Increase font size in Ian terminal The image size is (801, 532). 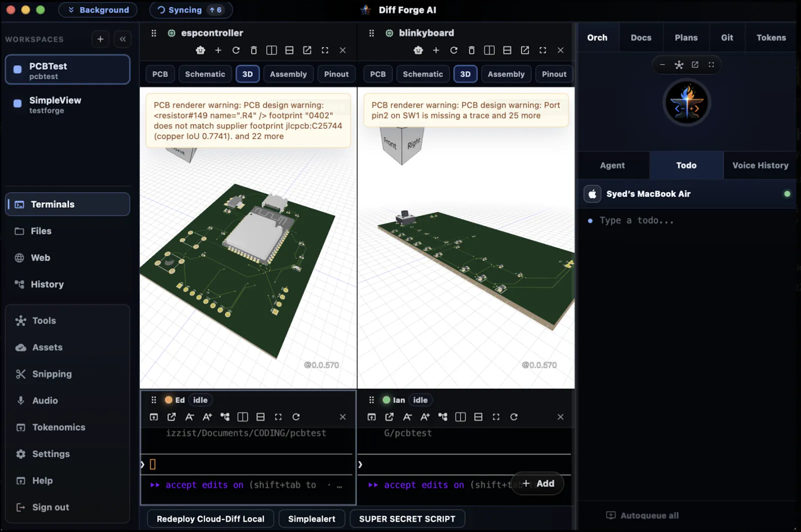425,417
